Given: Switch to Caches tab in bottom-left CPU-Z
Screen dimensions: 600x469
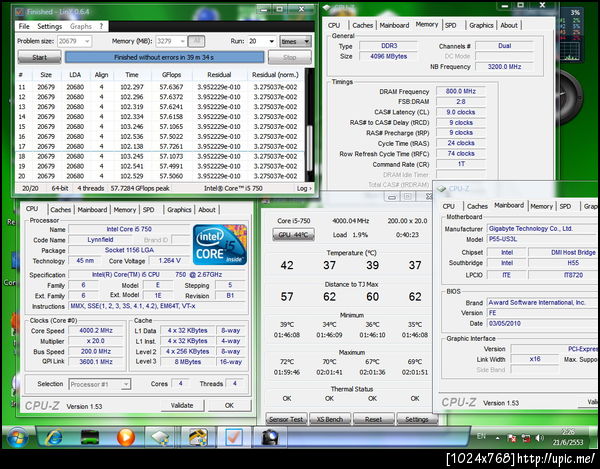Looking at the screenshot, I should (60, 210).
